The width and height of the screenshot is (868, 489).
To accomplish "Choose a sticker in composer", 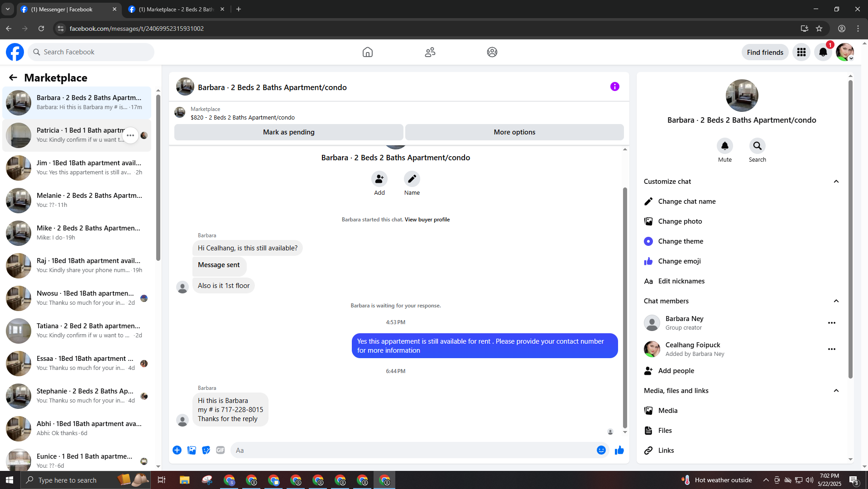I will point(206,450).
